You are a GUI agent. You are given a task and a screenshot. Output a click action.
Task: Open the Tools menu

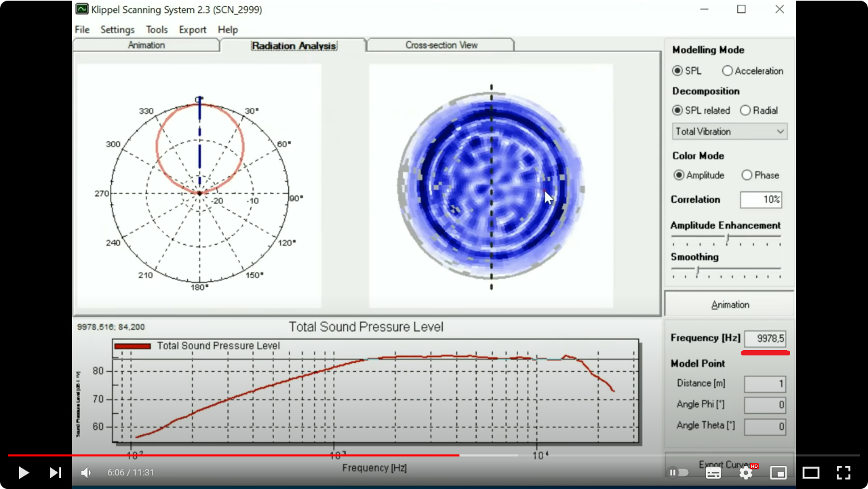coord(157,30)
